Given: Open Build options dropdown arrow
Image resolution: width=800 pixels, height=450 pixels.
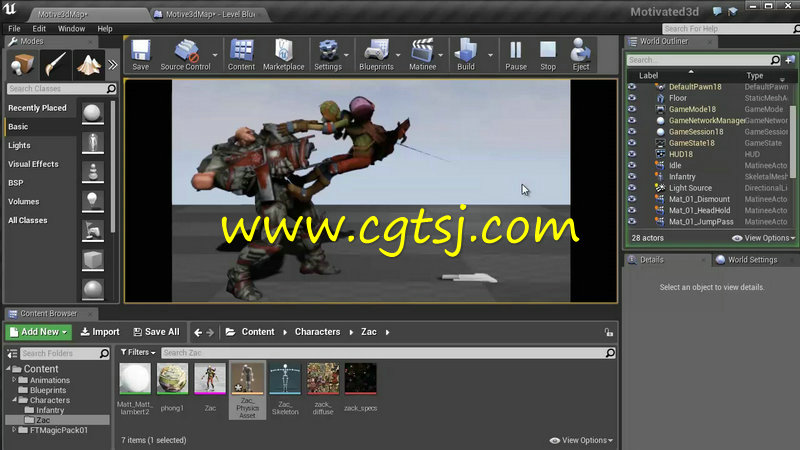Looking at the screenshot, I should tap(490, 55).
